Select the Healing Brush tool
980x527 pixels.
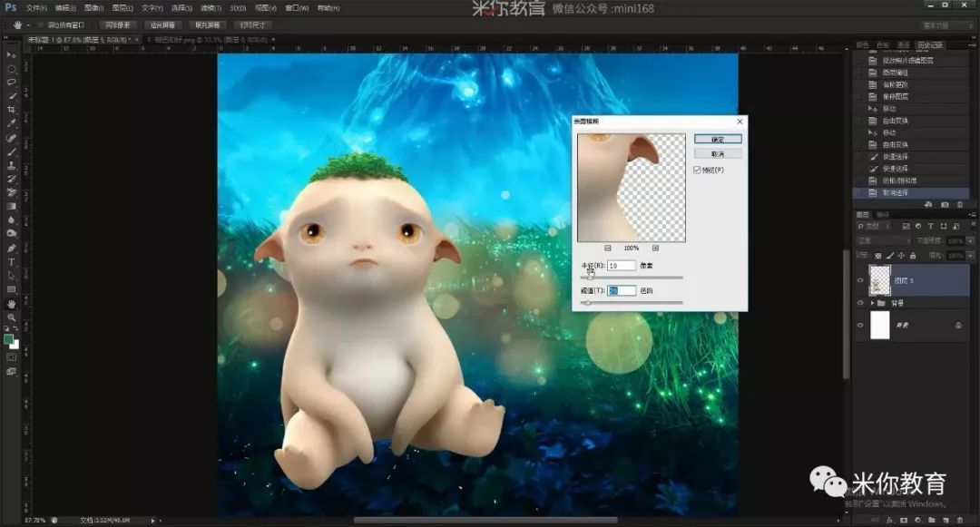[x=11, y=138]
